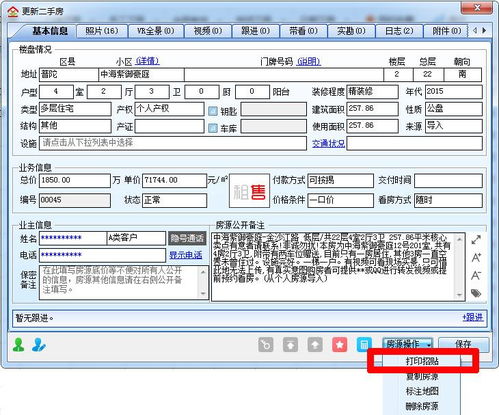Toggle the 车库 checkbox

(x=213, y=128)
